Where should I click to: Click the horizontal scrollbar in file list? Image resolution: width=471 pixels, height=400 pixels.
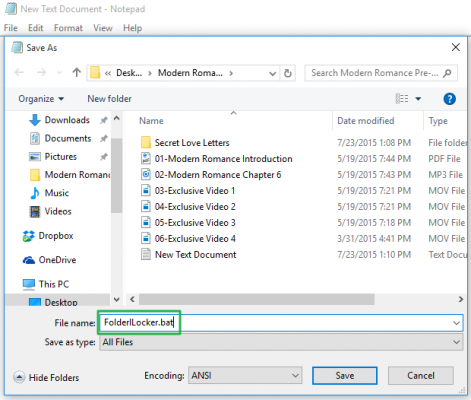(257, 299)
